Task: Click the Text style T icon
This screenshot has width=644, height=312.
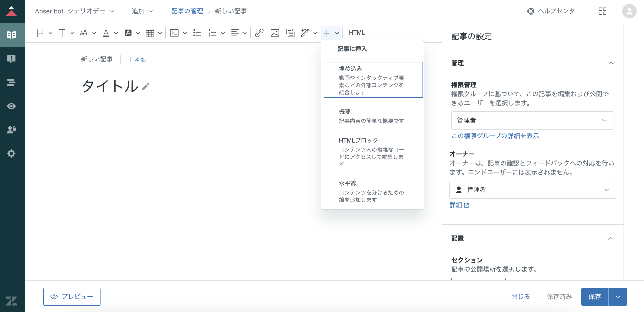Action: (62, 33)
